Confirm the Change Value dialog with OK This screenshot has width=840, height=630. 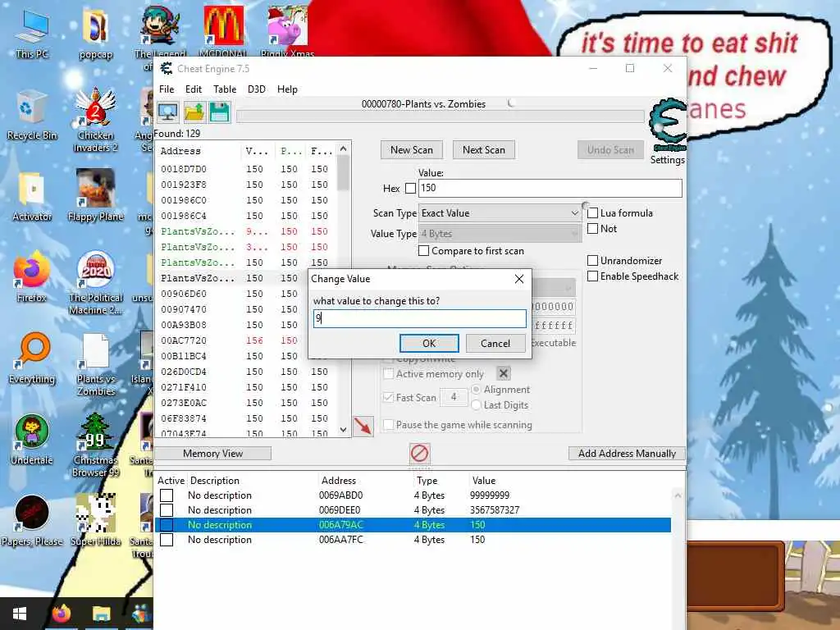[x=429, y=344]
